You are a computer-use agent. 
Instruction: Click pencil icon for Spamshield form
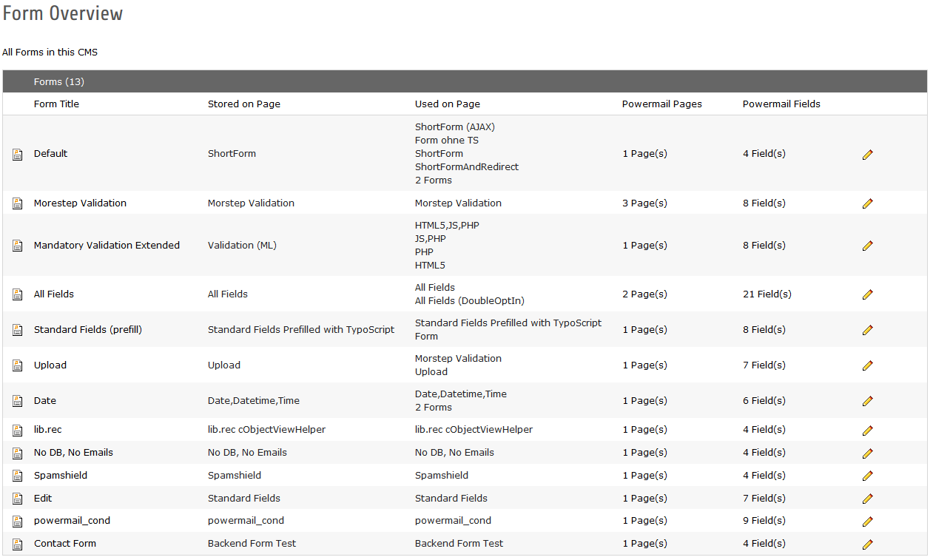click(868, 476)
